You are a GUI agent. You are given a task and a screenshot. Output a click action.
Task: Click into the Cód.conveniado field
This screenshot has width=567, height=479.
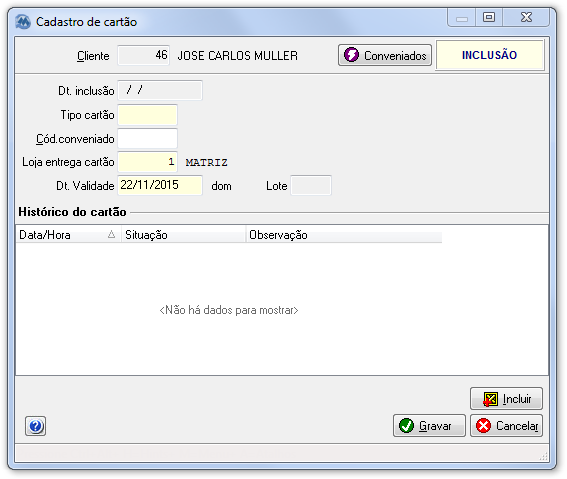pyautogui.click(x=148, y=138)
